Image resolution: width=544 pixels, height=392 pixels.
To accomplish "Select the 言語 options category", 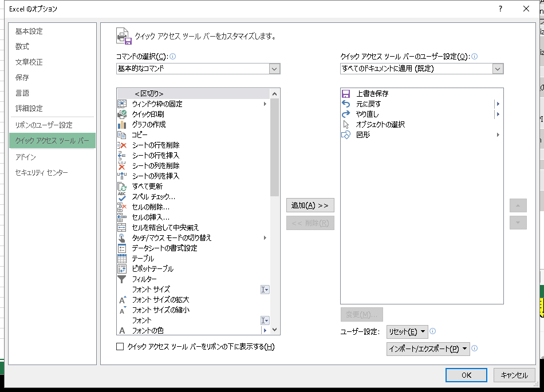I will coord(52,93).
